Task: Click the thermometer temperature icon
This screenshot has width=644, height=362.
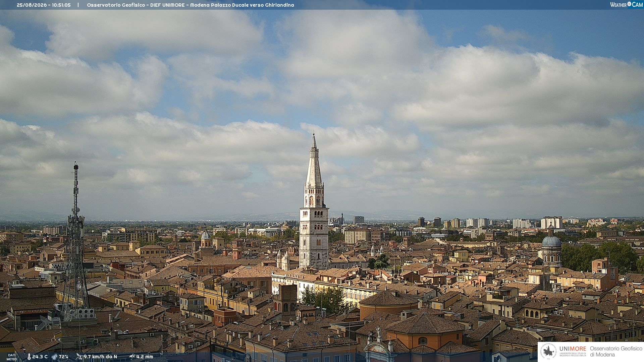Action: tap(29, 357)
